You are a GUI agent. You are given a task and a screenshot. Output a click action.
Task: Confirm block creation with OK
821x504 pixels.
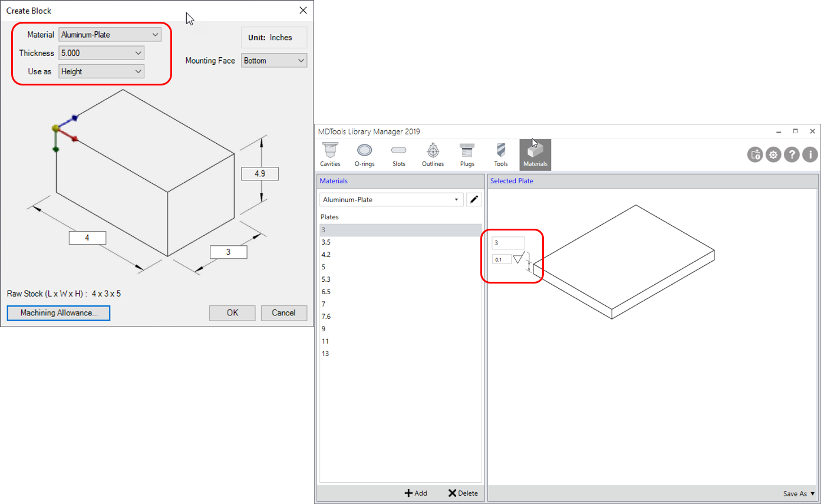pyautogui.click(x=232, y=313)
